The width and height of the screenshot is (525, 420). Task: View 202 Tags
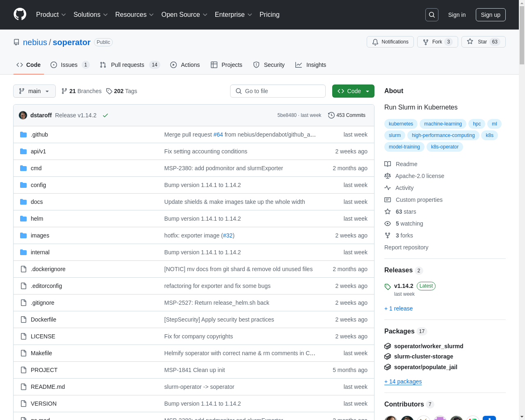click(x=121, y=91)
